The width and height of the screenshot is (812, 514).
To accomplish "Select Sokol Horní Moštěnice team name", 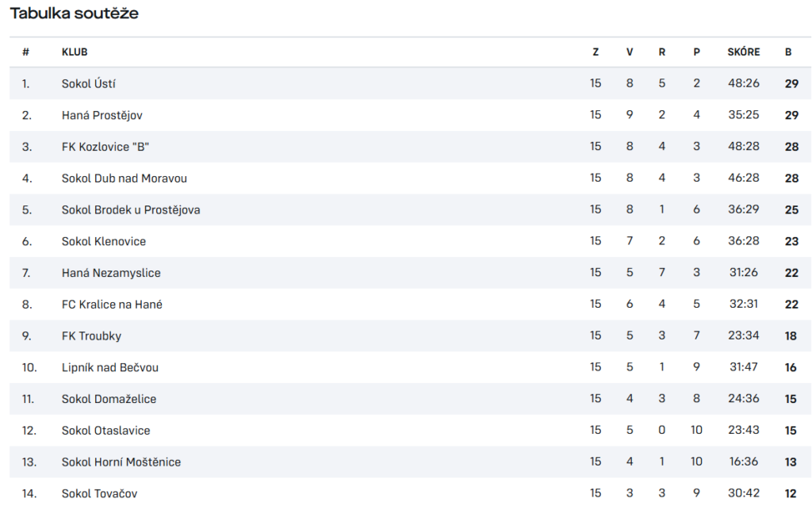I will (x=121, y=462).
